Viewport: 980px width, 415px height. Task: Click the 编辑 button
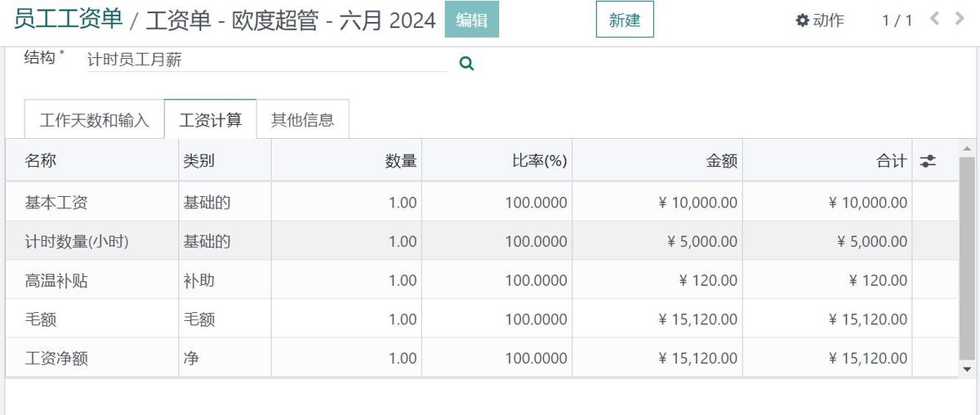pyautogui.click(x=471, y=20)
